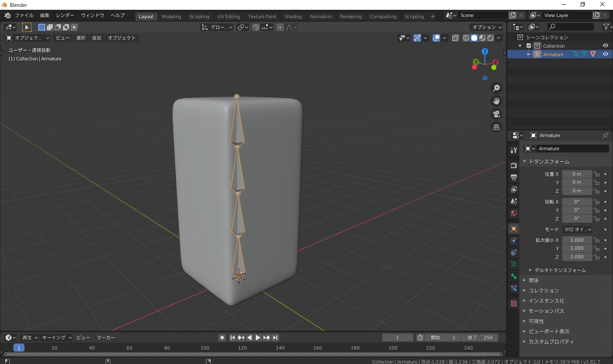Open the Object properties tab icon

click(x=514, y=229)
